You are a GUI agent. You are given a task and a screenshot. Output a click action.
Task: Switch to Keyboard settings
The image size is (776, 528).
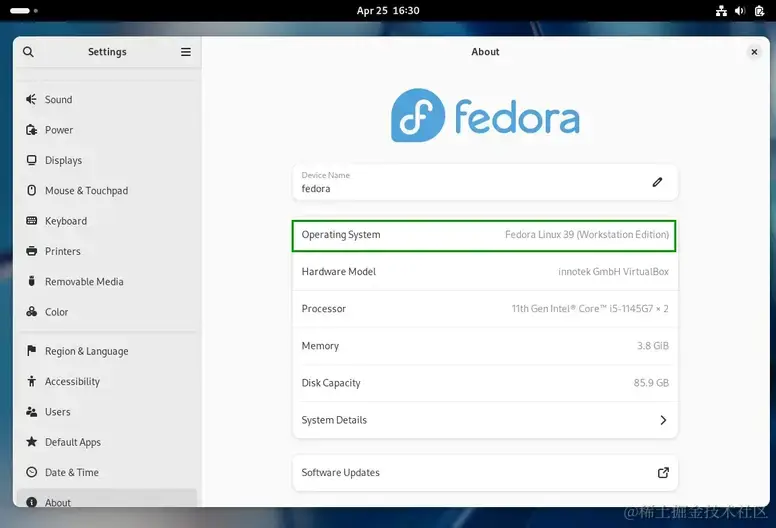point(107,221)
